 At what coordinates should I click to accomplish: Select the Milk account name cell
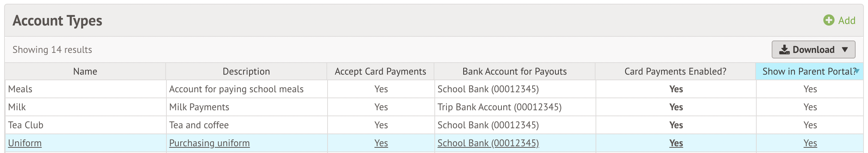click(x=85, y=107)
